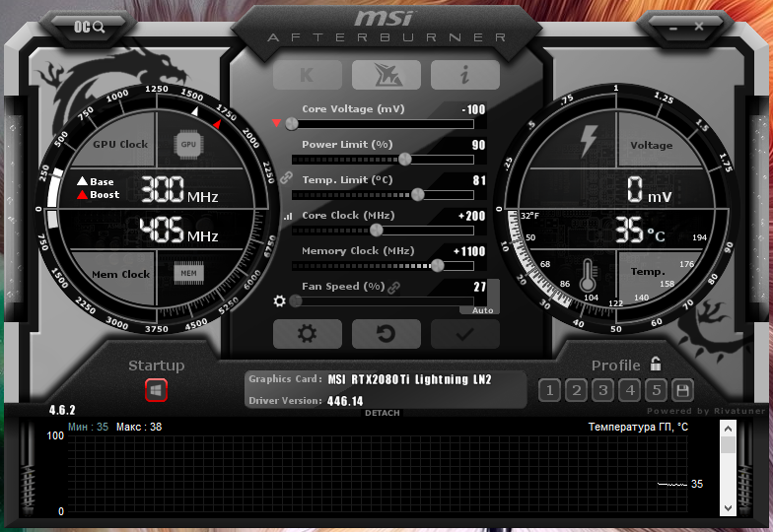Viewport: 773px width, 532px height.
Task: Click the thermometer temperature icon
Action: [588, 275]
